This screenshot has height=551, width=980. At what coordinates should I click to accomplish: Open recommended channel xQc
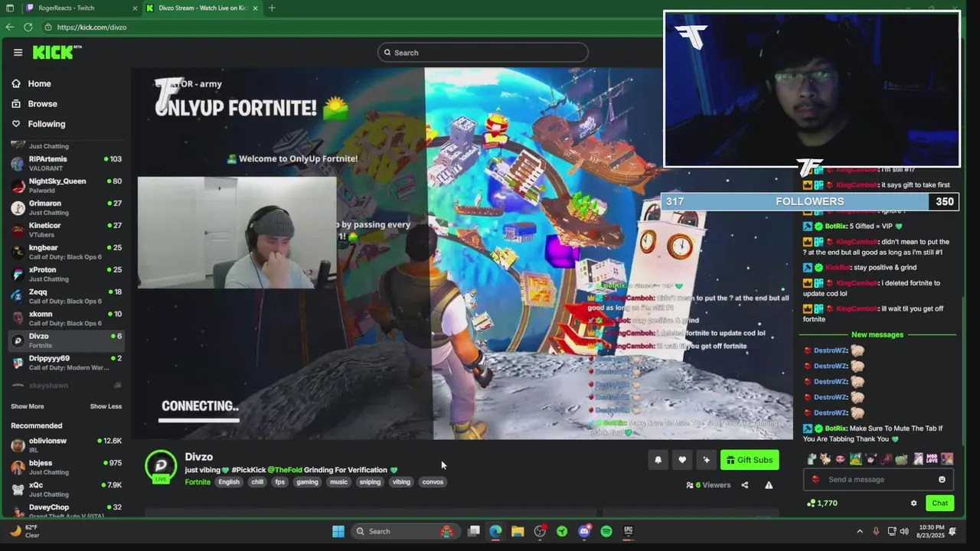pyautogui.click(x=67, y=489)
